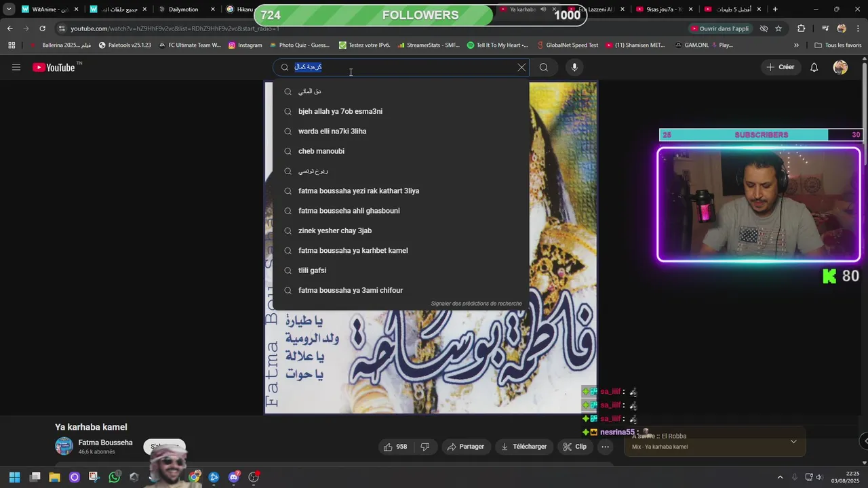Open the Fatma Bousseha channel name link
Screen dimensions: 868x488
[x=105, y=443]
